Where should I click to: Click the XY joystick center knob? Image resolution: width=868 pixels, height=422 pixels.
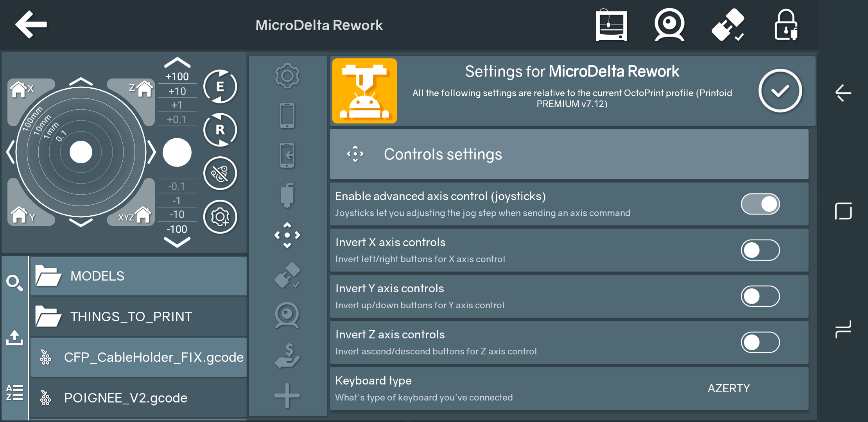81,152
